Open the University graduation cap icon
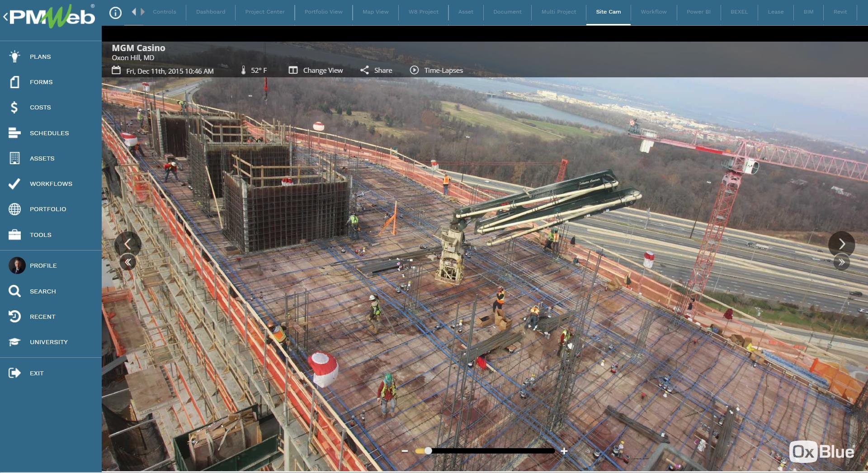 coord(14,342)
